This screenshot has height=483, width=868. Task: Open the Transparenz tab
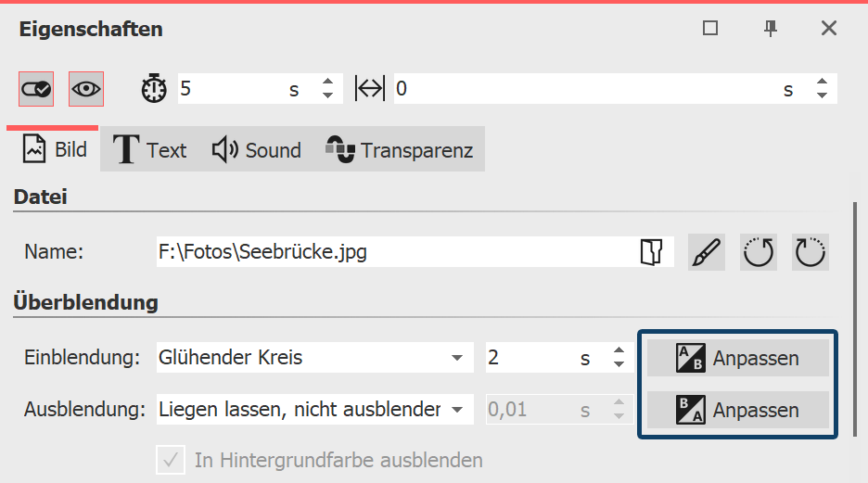click(400, 149)
